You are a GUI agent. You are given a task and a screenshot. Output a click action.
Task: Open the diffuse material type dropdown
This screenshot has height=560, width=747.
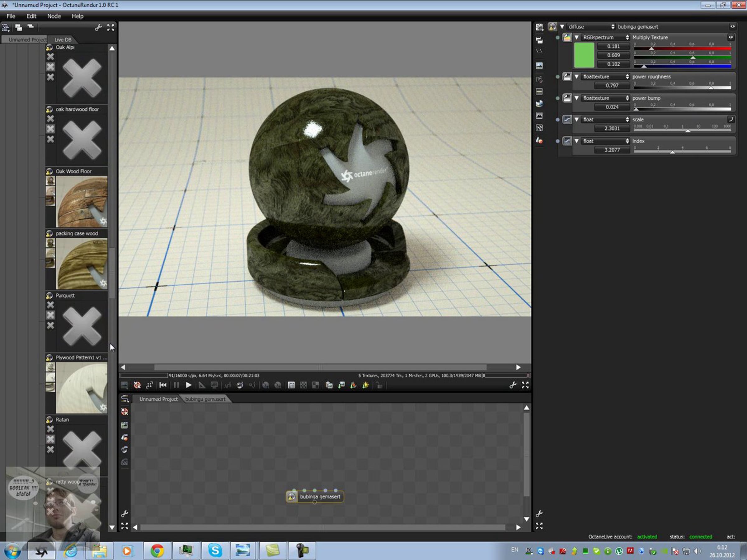591,27
